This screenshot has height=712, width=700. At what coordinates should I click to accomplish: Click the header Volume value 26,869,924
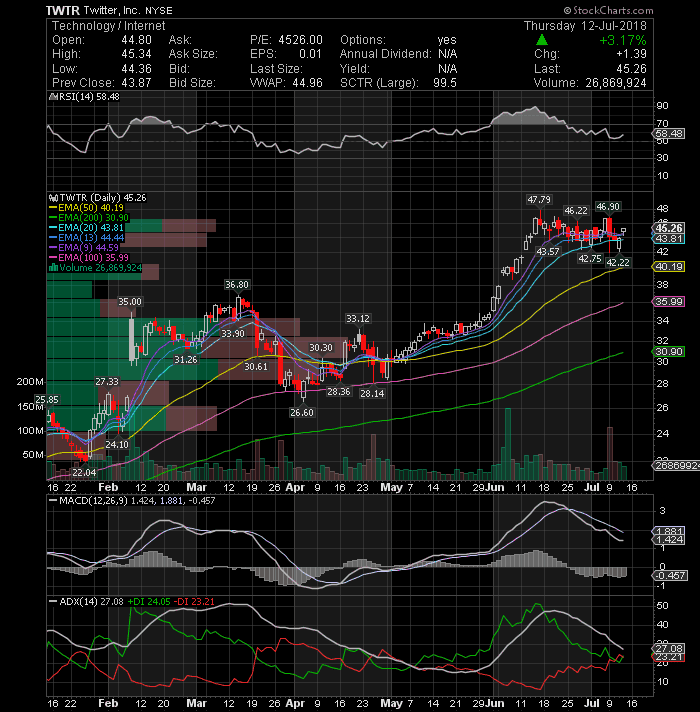coord(616,83)
